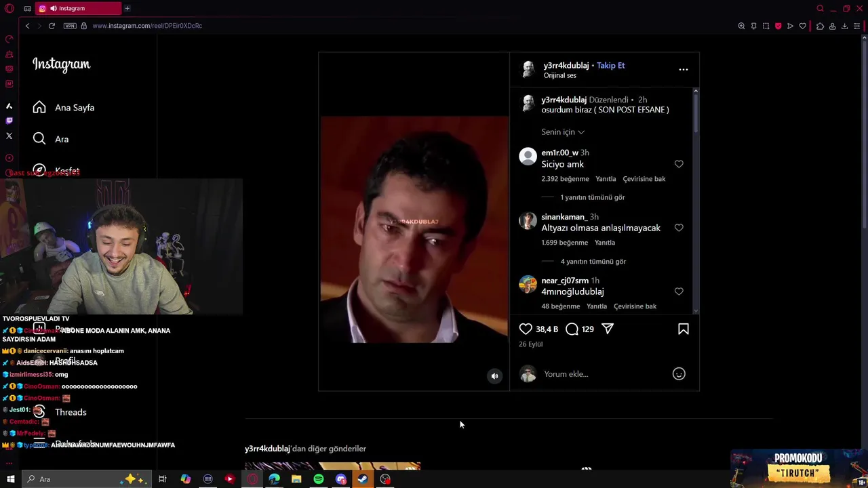Expand '1 yanıtın tümünü gör' replies
The width and height of the screenshot is (868, 488).
(593, 197)
